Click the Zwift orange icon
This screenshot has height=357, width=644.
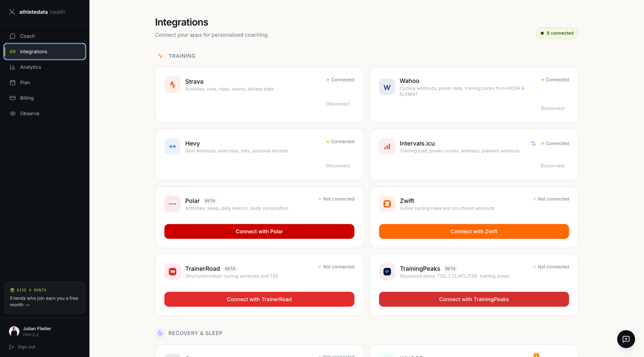[x=387, y=204]
